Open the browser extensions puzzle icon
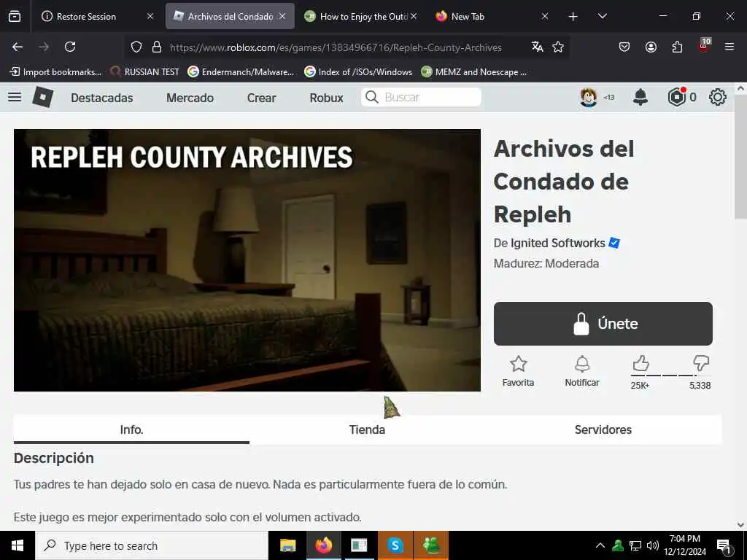The height and width of the screenshot is (560, 747). (x=677, y=47)
